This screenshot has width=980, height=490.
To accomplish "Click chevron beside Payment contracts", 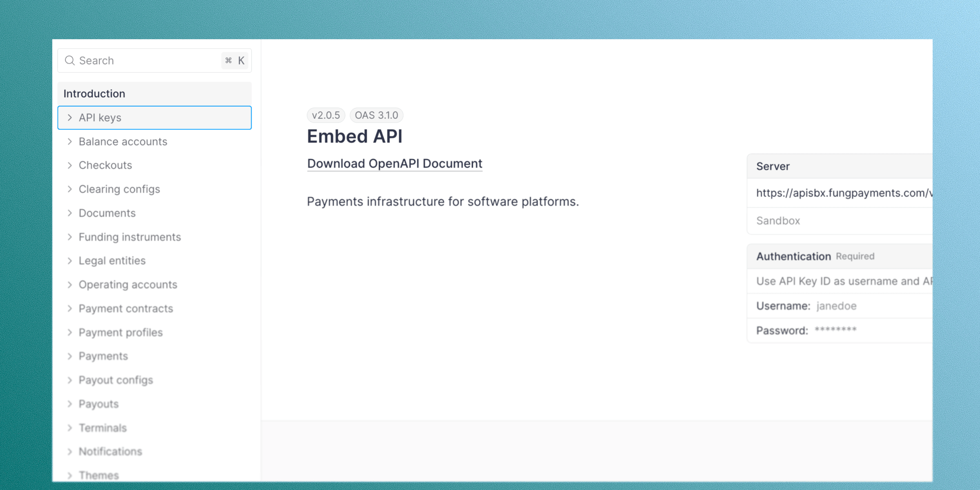I will [x=70, y=308].
